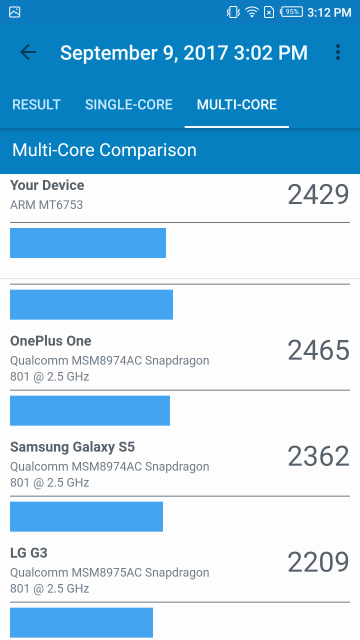This screenshot has height=640, width=360.
Task: Tap the Your Device score 2429
Action: tap(318, 195)
